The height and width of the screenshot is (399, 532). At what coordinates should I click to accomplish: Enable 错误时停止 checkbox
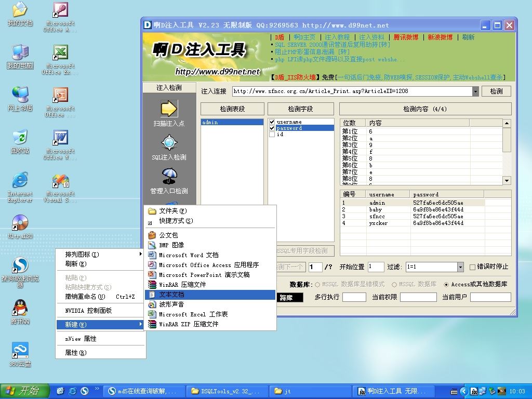(472, 267)
